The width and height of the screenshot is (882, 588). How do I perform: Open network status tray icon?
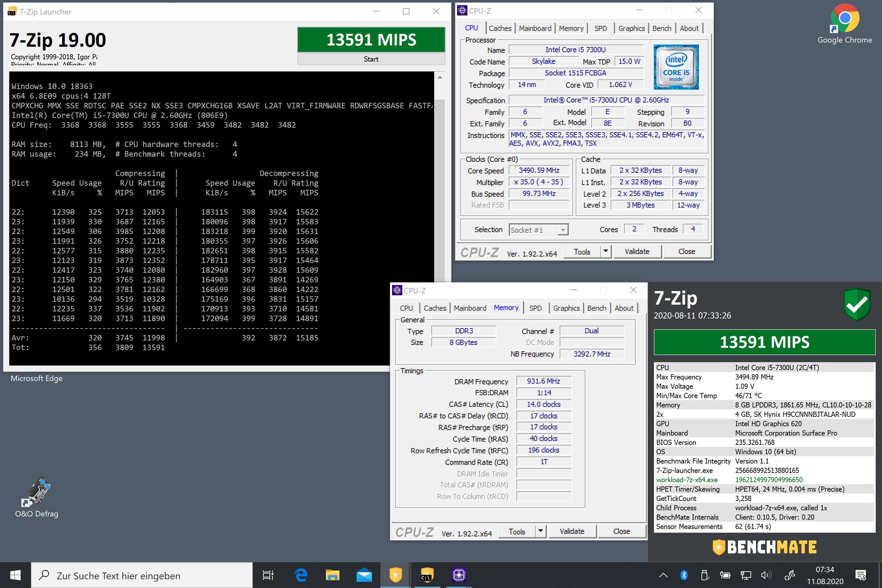[746, 575]
